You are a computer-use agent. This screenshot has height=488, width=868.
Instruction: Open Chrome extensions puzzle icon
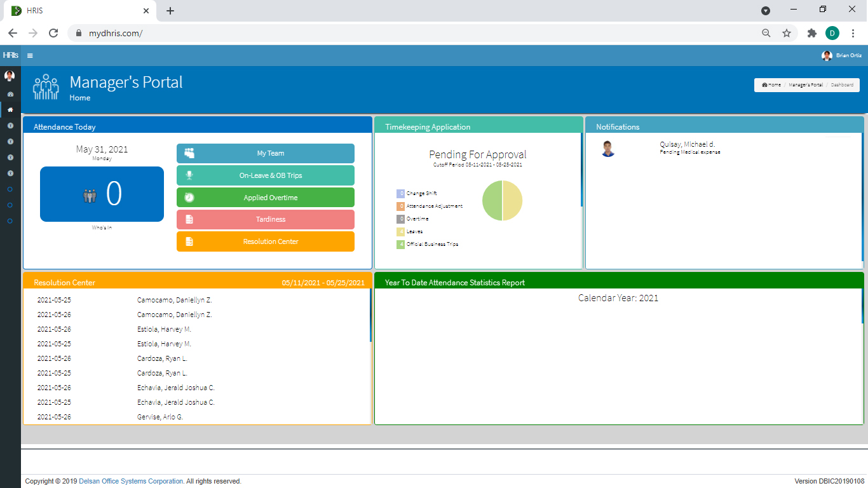(811, 33)
